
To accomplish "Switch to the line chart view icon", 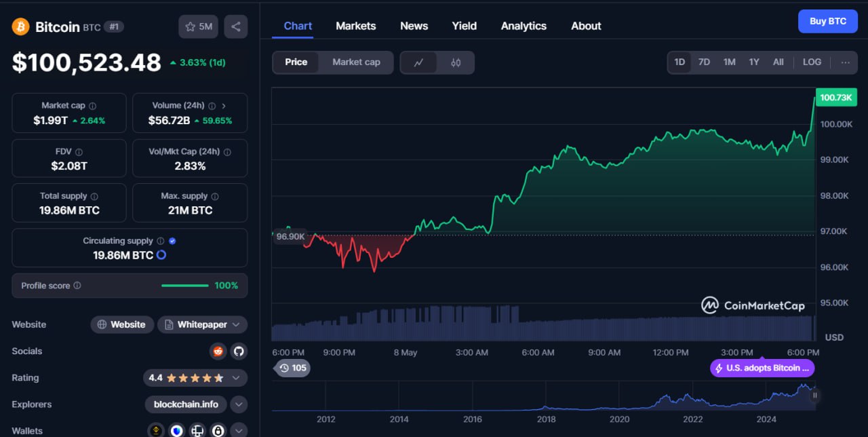I will pyautogui.click(x=419, y=62).
